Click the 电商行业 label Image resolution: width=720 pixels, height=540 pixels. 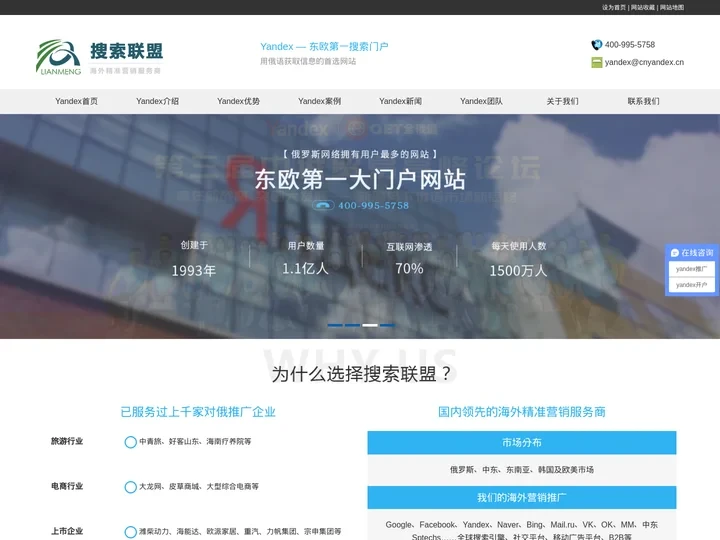click(x=67, y=486)
